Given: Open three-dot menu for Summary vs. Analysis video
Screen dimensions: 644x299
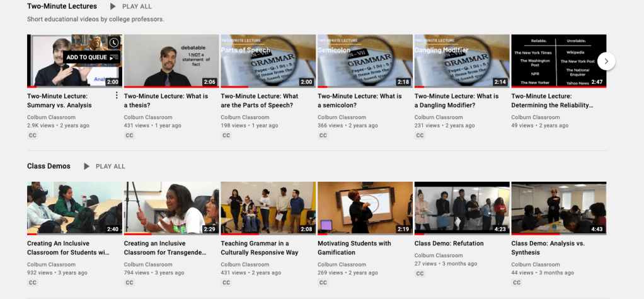Looking at the screenshot, I should pyautogui.click(x=116, y=96).
